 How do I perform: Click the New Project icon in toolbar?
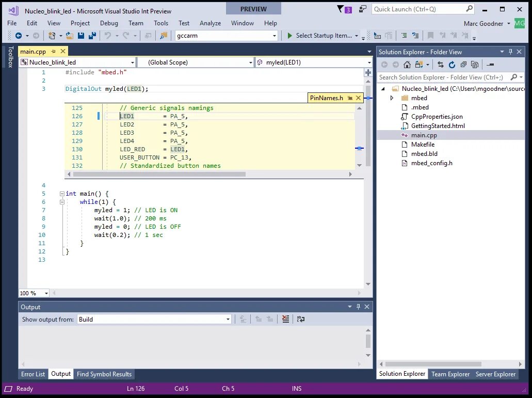[x=52, y=36]
